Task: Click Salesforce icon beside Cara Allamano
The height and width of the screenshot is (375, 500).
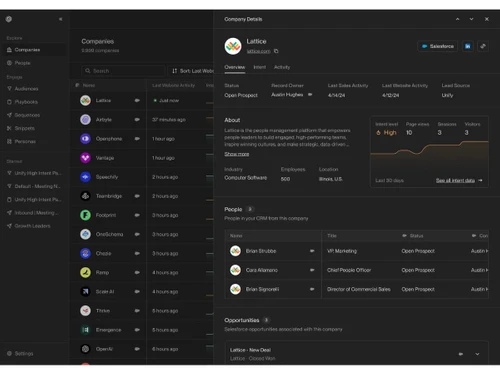Action: point(312,270)
